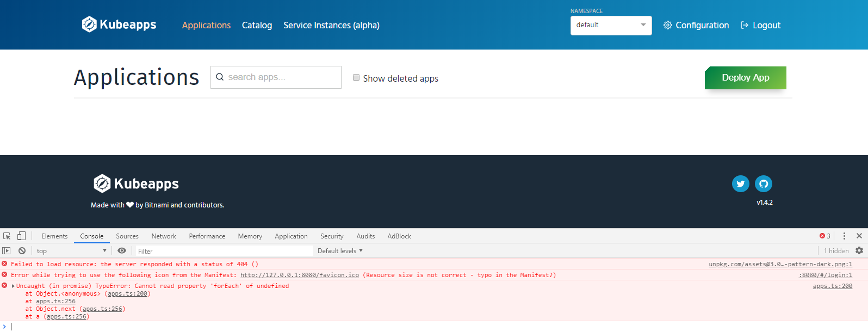Open pattern-dark.png:1 source link
Viewport: 868px width, 331px height.
pyautogui.click(x=780, y=264)
